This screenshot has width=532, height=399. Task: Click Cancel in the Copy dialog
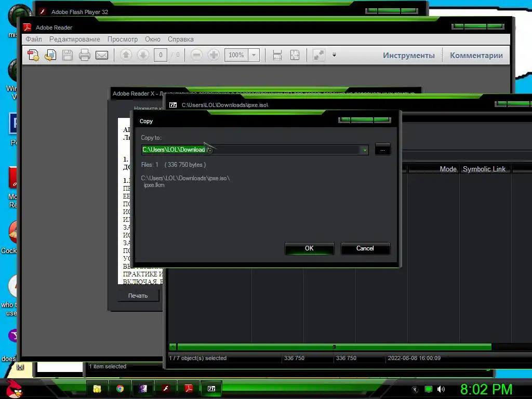(x=365, y=248)
